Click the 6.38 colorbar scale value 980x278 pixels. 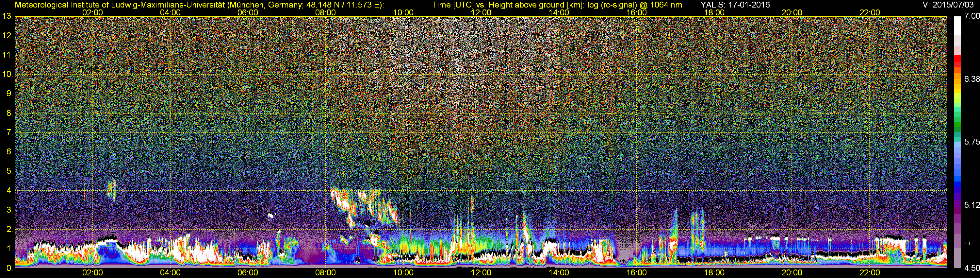(972, 79)
